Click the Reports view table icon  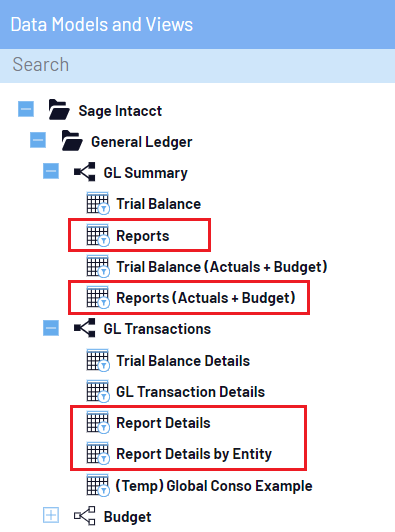tap(98, 235)
